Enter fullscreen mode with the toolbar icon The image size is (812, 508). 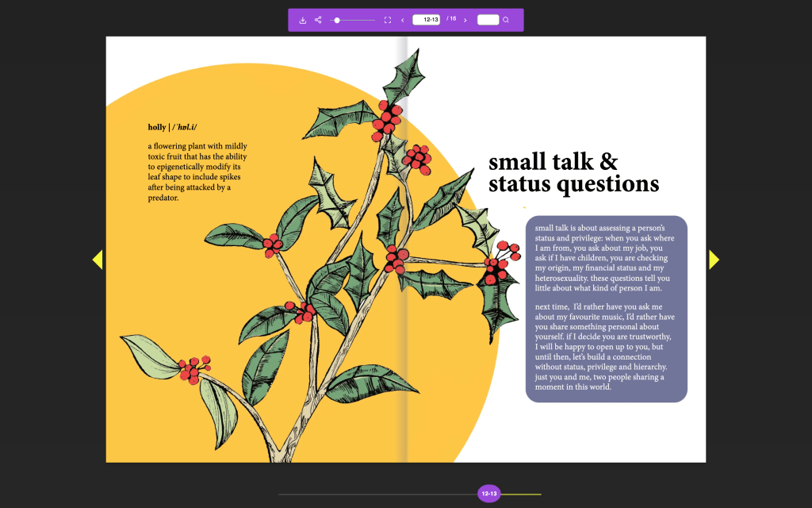tap(388, 20)
